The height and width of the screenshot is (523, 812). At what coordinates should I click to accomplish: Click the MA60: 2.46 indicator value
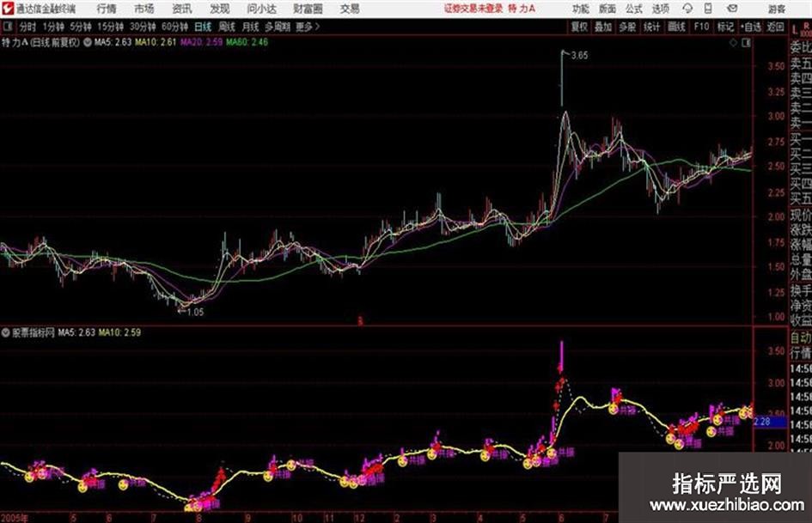247,42
